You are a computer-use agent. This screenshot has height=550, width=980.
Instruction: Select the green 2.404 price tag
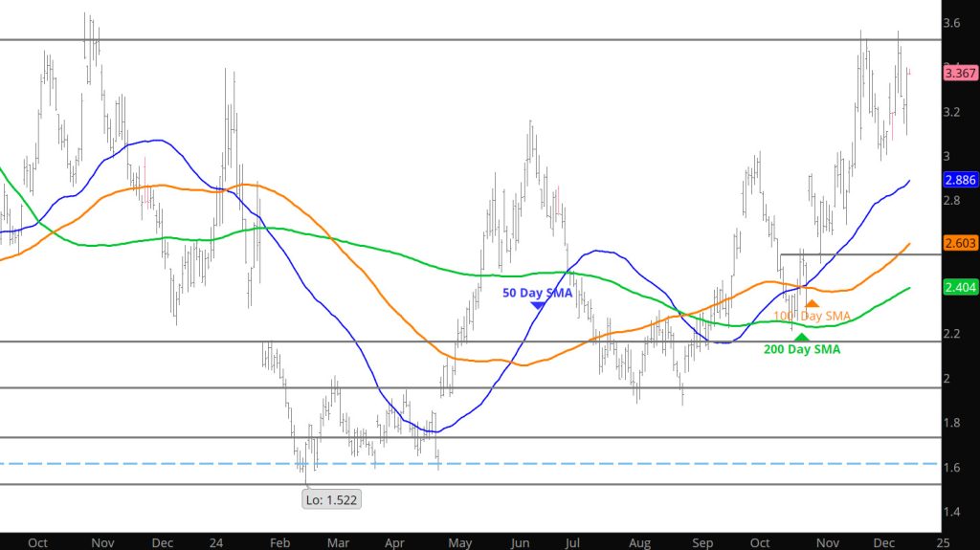(956, 286)
